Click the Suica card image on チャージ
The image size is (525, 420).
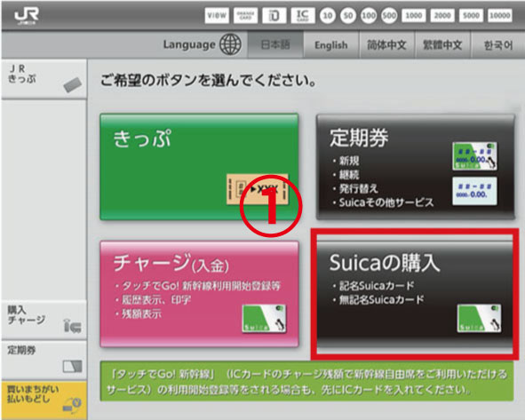(264, 318)
